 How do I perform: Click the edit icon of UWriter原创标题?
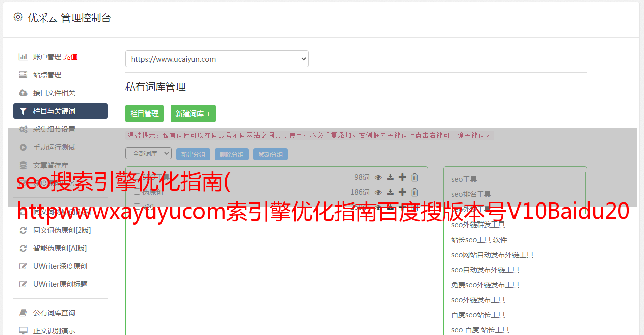(23, 284)
